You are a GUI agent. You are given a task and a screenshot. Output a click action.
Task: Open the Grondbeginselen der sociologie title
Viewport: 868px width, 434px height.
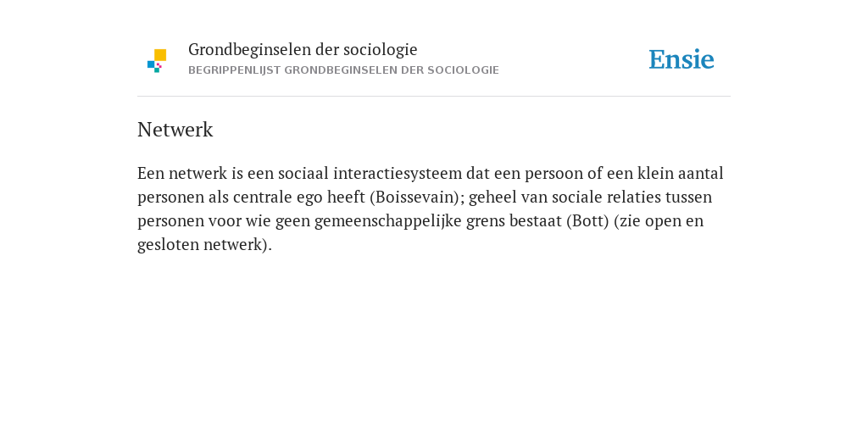point(303,50)
